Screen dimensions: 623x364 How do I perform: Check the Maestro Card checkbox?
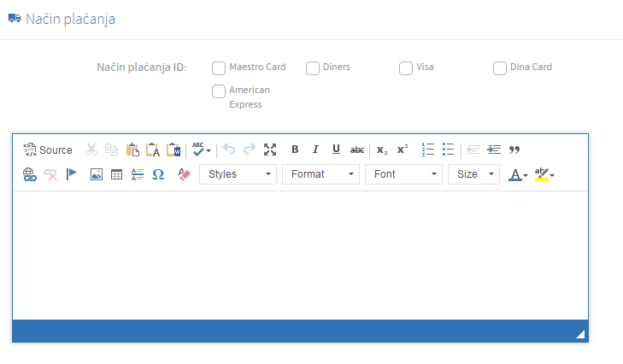(219, 68)
